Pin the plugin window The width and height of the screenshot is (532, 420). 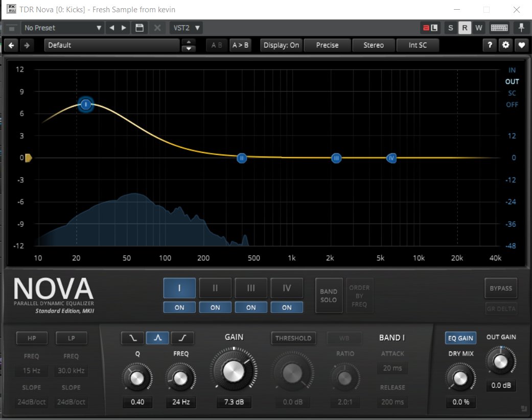click(521, 28)
